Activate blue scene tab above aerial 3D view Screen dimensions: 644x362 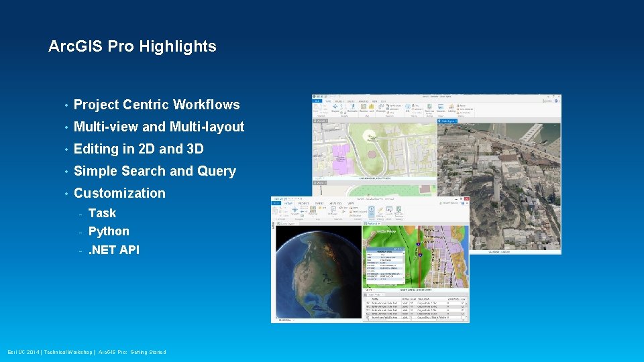tap(447, 121)
